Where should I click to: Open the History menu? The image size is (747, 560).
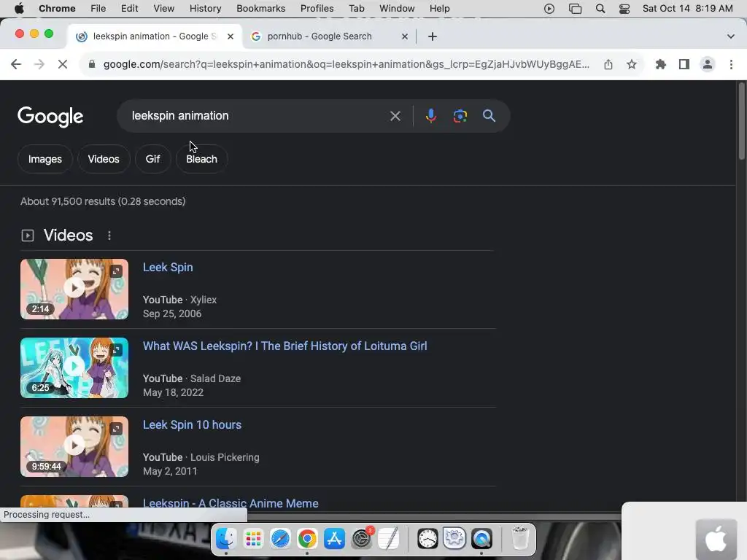pyautogui.click(x=205, y=9)
